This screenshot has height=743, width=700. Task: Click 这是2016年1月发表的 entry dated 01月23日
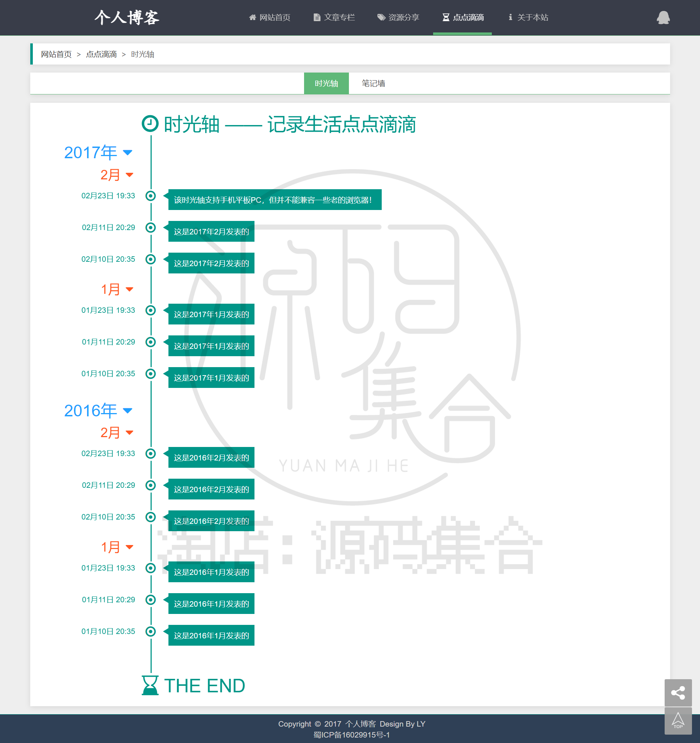[211, 572]
